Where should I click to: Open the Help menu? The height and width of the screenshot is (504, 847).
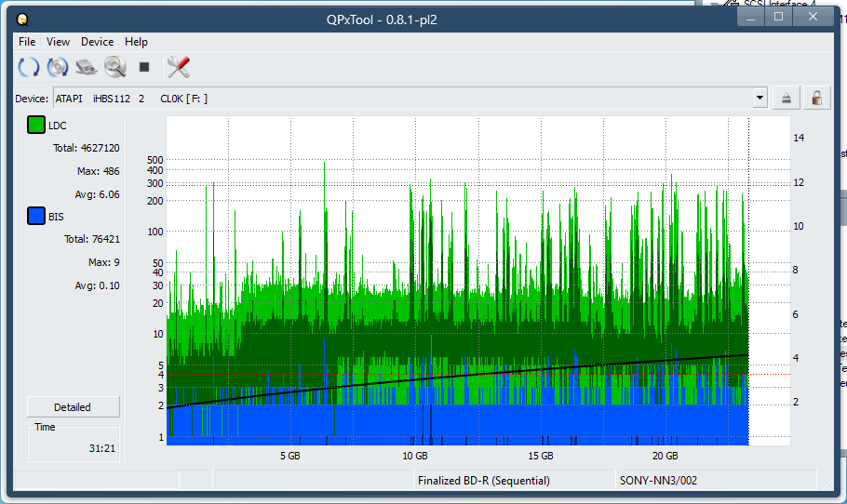click(x=136, y=42)
